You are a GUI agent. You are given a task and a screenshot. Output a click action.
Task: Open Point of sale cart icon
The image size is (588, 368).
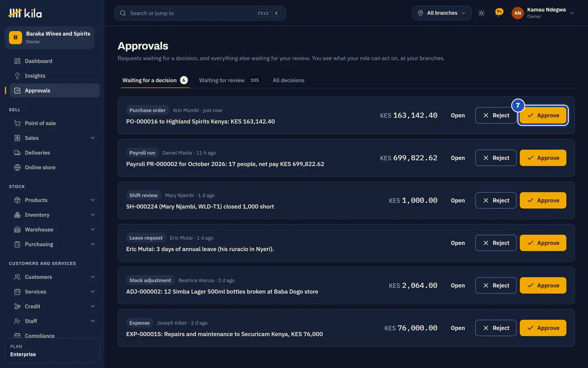pyautogui.click(x=17, y=123)
